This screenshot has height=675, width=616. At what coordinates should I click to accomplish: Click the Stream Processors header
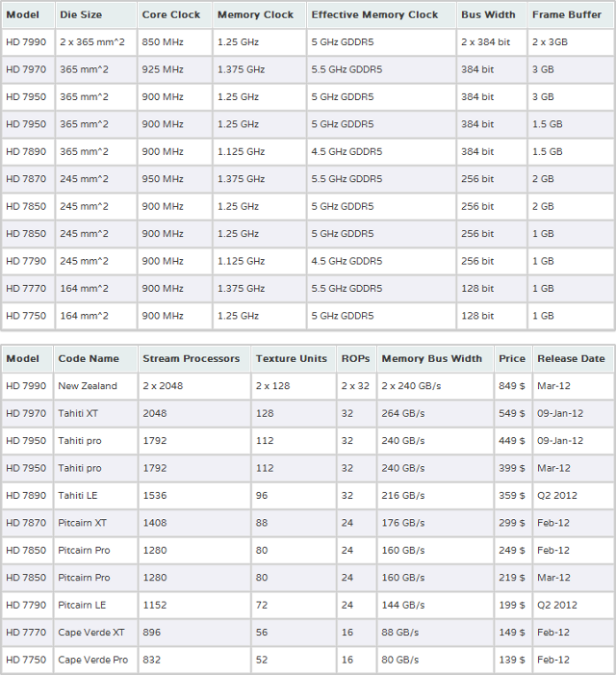194,358
